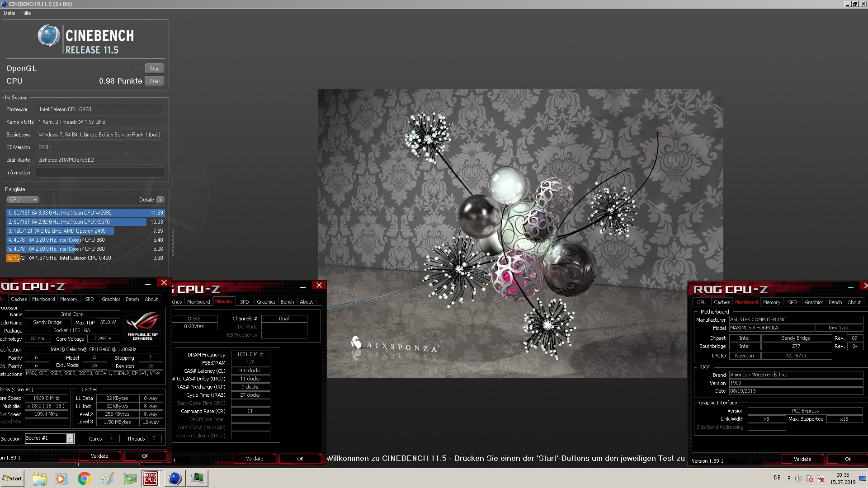The width and height of the screenshot is (868, 488).
Task: Open the Socket #1 selection dropdown
Action: (49, 438)
